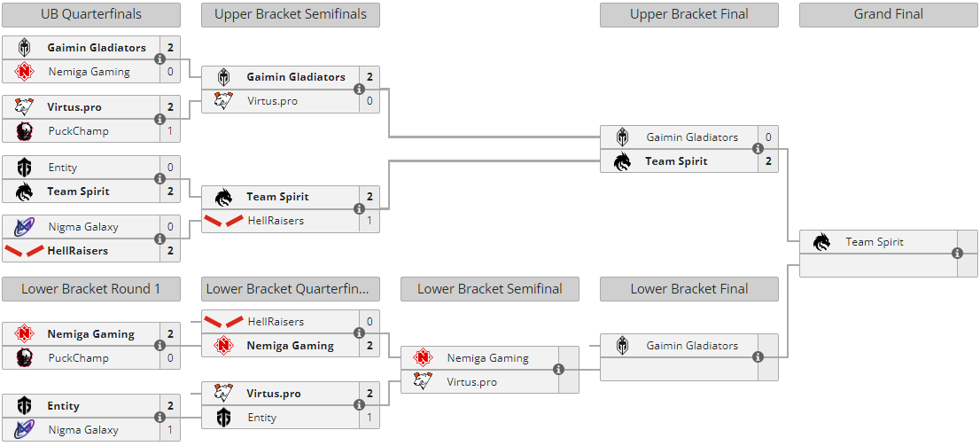Viewport: 980px width, 446px height.
Task: Click HellRaisers logo in UB Quarterfinals
Action: [25, 251]
